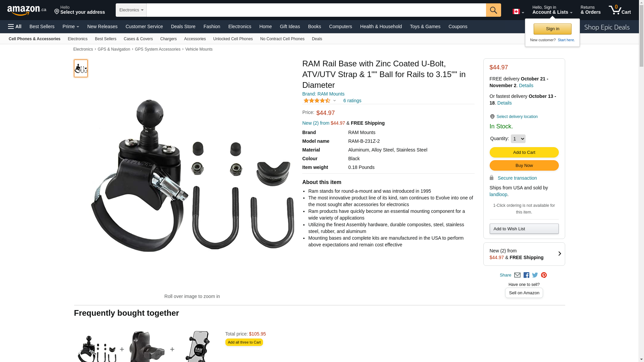Share via email icon
644x362 pixels.
click(x=517, y=275)
